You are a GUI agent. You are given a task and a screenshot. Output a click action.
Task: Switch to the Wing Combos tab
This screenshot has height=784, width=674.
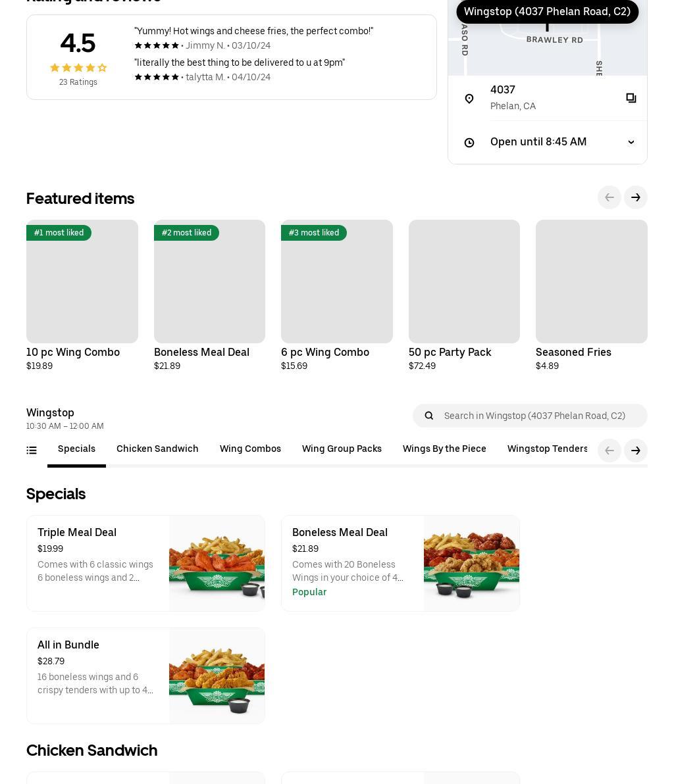(250, 449)
